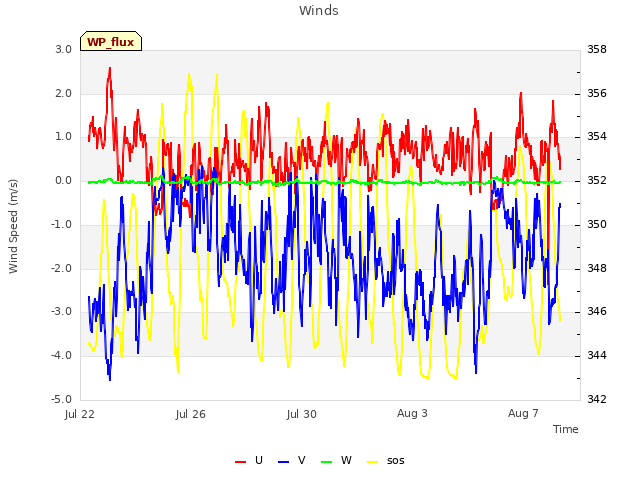Click the 344 right axis value

[x=597, y=355]
